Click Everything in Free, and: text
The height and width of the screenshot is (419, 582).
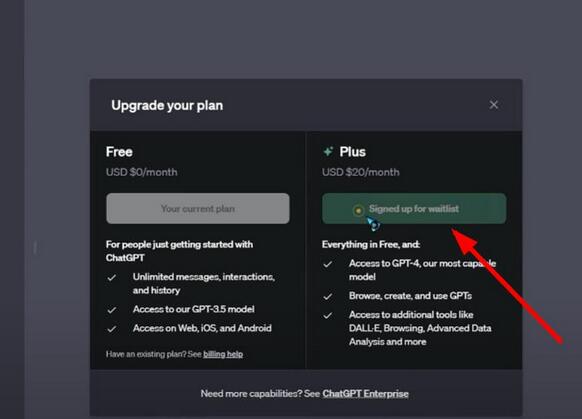pyautogui.click(x=371, y=245)
